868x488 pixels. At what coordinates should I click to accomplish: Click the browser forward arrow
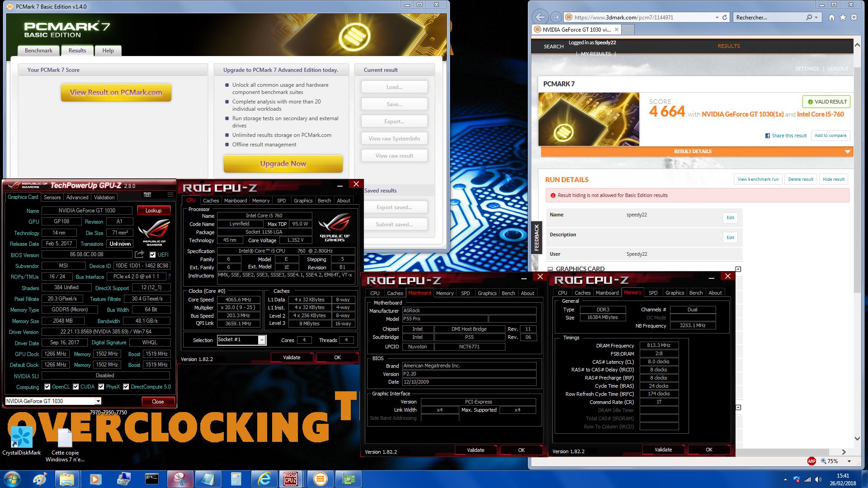(x=556, y=17)
